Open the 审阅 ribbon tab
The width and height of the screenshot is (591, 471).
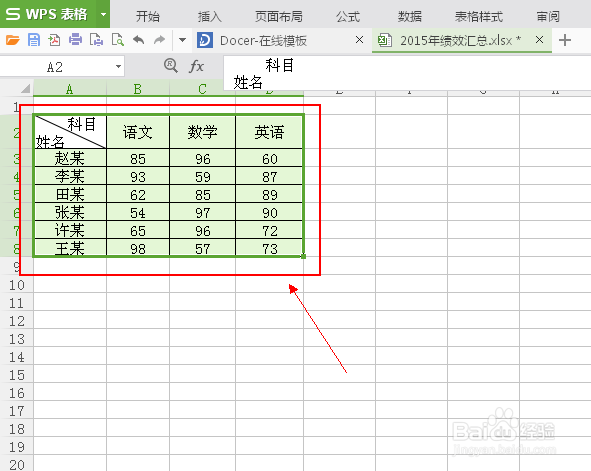[548, 16]
